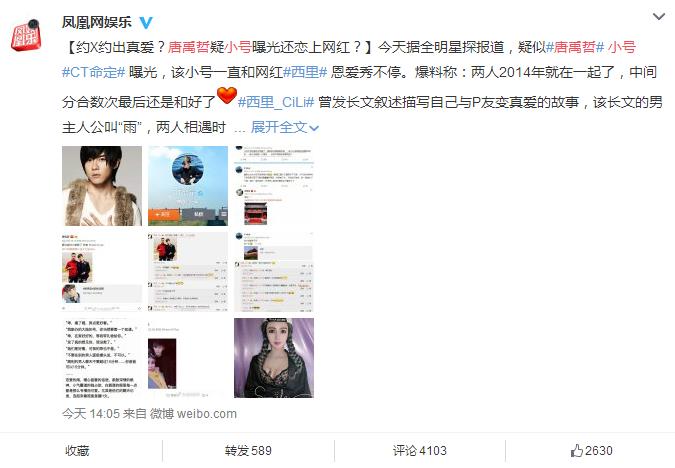Click the blue verified V badge

tap(146, 22)
